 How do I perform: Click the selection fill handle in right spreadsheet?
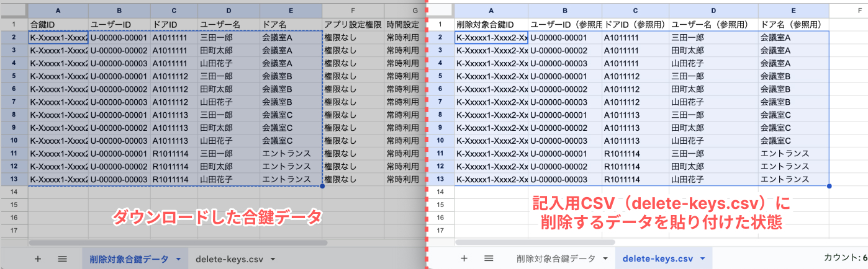tap(830, 186)
